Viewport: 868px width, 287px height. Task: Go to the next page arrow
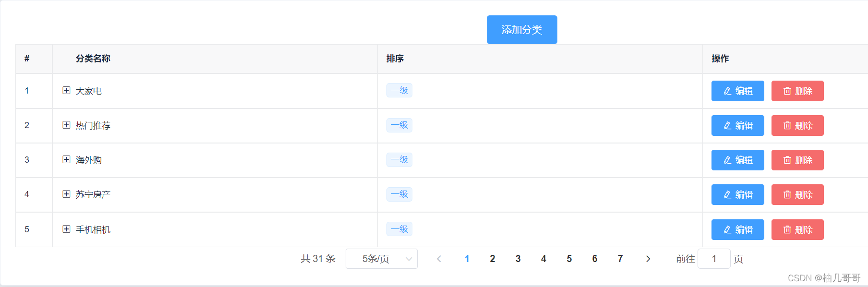[648, 259]
